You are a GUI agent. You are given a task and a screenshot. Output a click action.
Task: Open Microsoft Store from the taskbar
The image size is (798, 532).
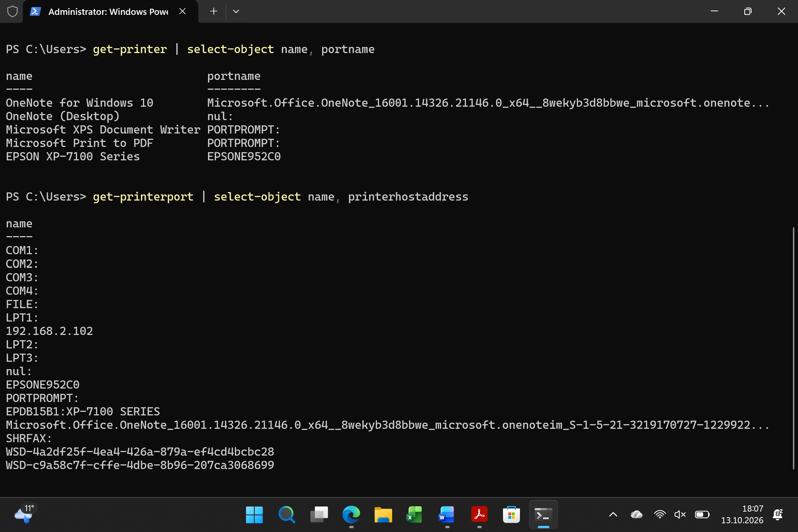click(511, 515)
